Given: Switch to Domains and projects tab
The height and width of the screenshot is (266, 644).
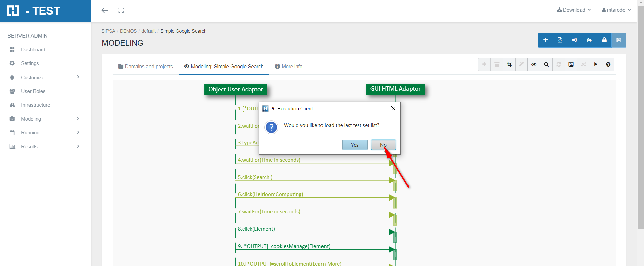Looking at the screenshot, I should coord(145,66).
